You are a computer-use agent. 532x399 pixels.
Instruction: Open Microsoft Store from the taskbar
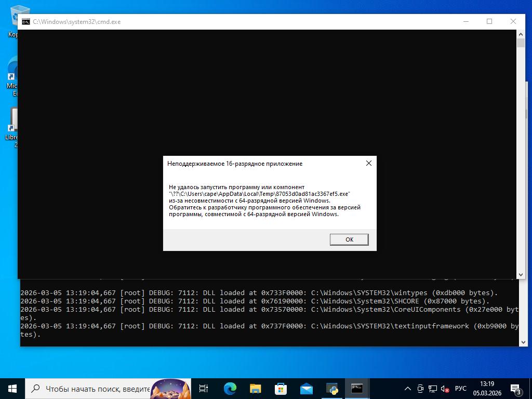pyautogui.click(x=281, y=388)
